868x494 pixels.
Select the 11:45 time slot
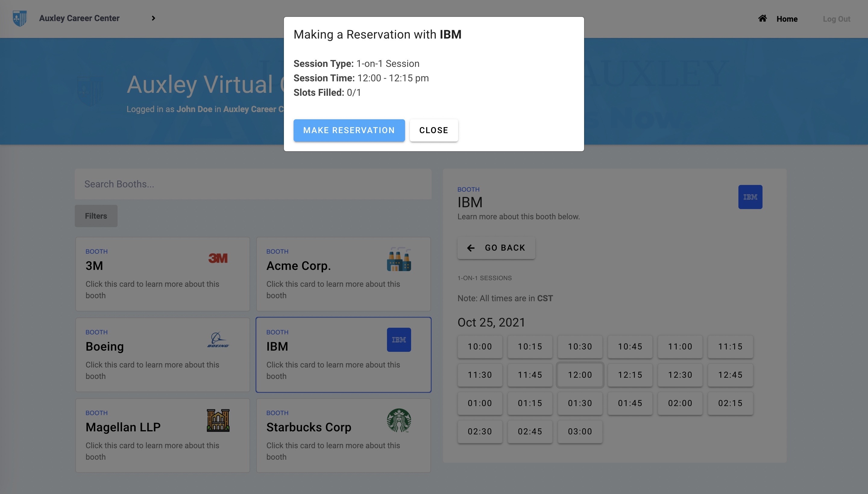pyautogui.click(x=530, y=375)
